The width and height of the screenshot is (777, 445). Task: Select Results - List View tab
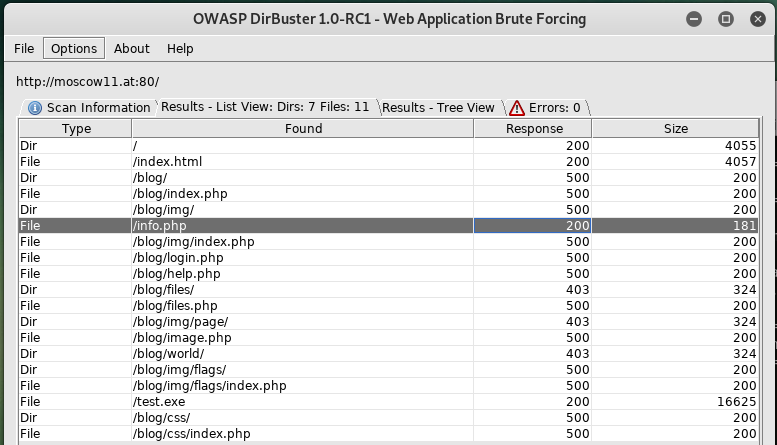pyautogui.click(x=265, y=107)
